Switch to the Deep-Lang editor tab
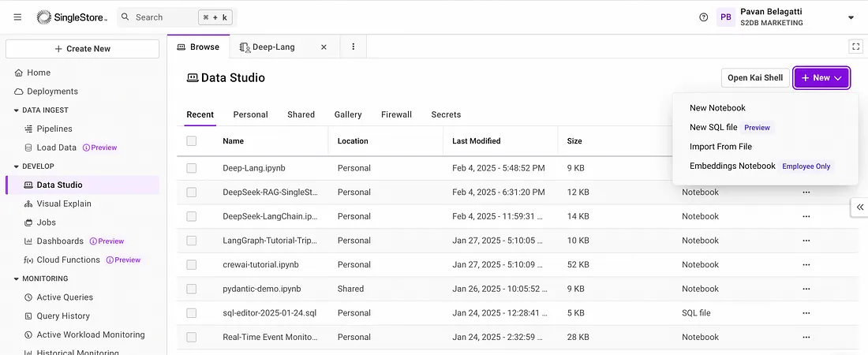Viewport: 868px width, 355px height. [274, 47]
